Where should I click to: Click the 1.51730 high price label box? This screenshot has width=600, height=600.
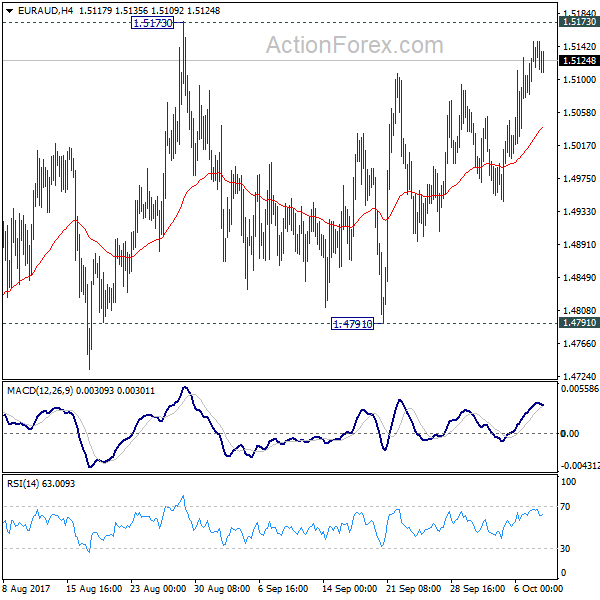coord(152,23)
